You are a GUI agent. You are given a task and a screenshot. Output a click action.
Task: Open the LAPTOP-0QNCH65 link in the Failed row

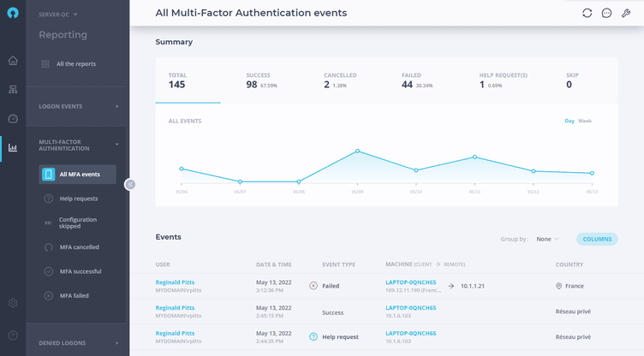(411, 282)
